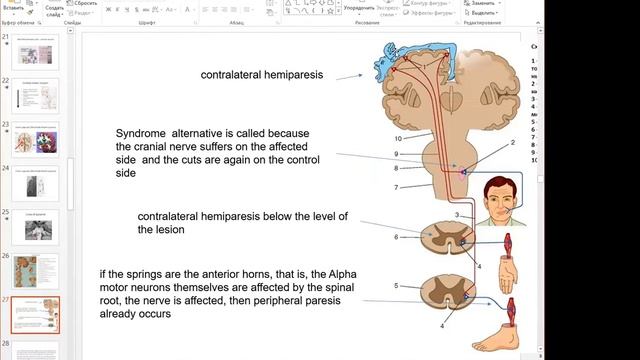640x360 pixels.
Task: Click the Заменить replace button
Action: (482, 3)
